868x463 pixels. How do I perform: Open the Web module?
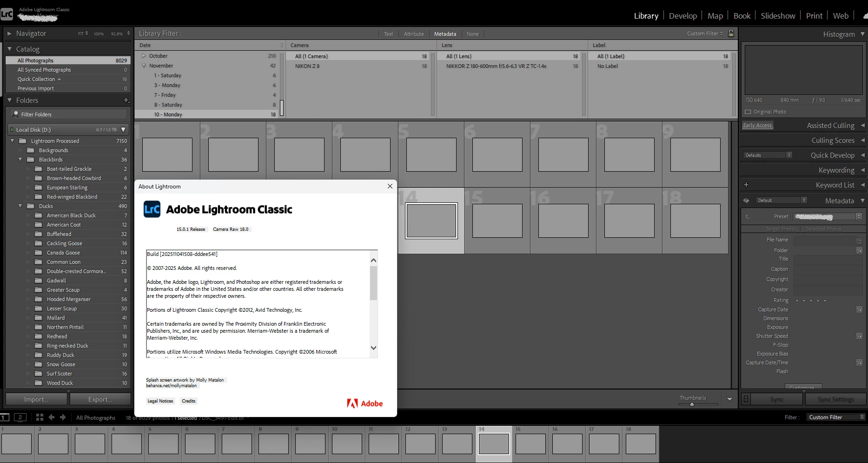click(841, 16)
